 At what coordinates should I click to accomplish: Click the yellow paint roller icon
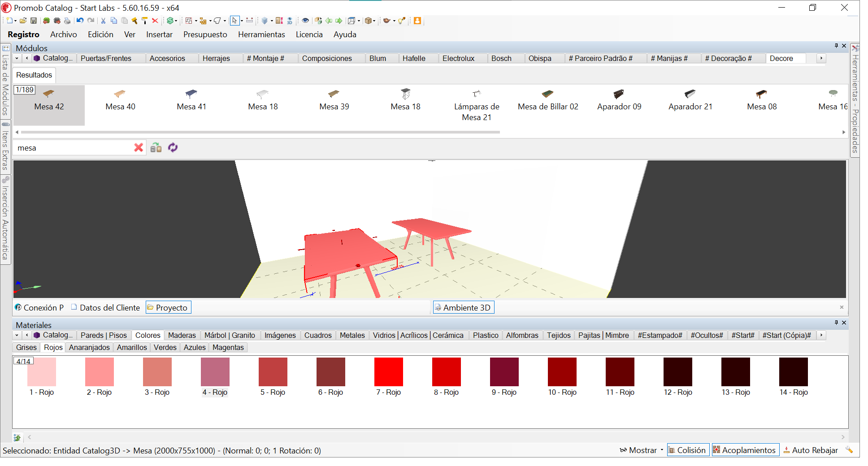pos(144,21)
